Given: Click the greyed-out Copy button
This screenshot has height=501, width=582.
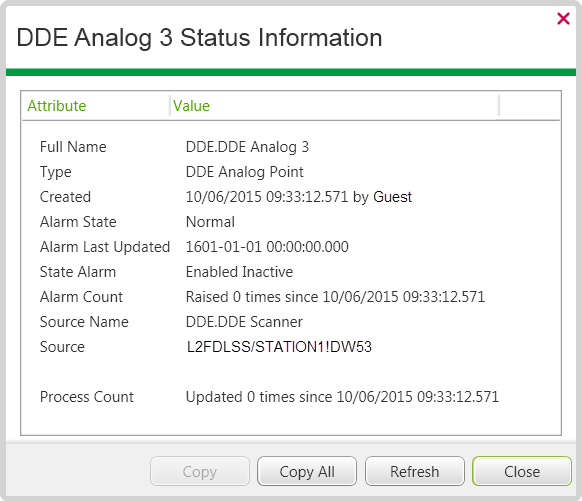Looking at the screenshot, I should pos(200,471).
